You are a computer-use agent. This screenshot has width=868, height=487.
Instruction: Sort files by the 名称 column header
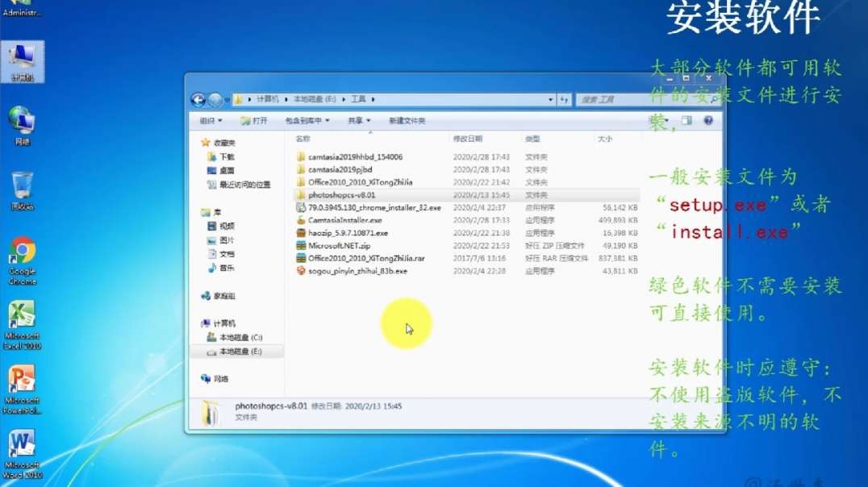[303, 139]
